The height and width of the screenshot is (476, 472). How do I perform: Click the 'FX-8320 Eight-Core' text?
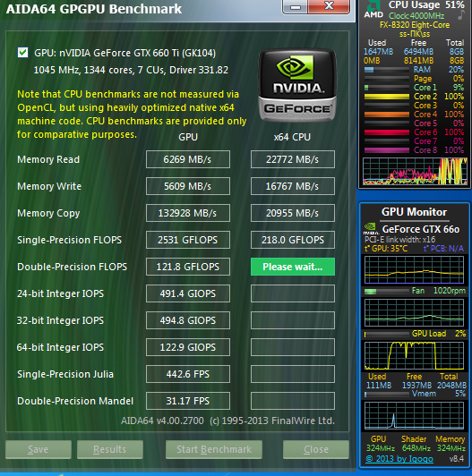click(415, 25)
